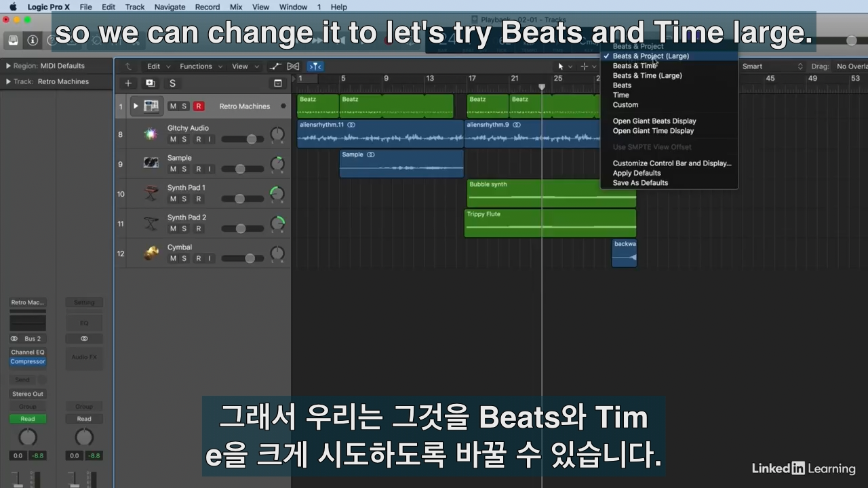Open the Smart snap dropdown
This screenshot has width=868, height=488.
[772, 66]
